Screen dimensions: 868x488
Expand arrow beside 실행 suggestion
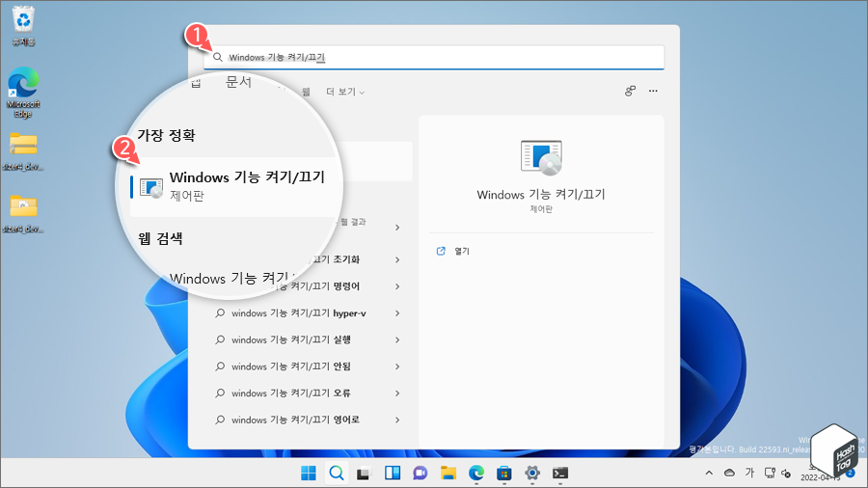click(397, 339)
